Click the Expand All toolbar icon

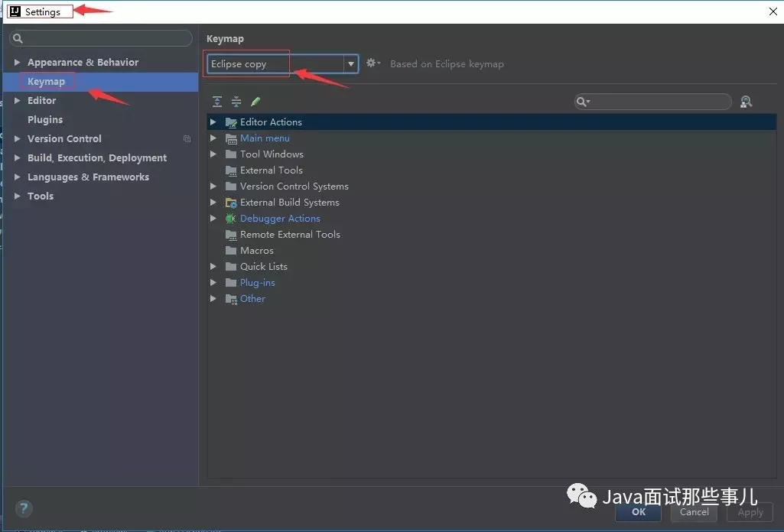tap(217, 102)
